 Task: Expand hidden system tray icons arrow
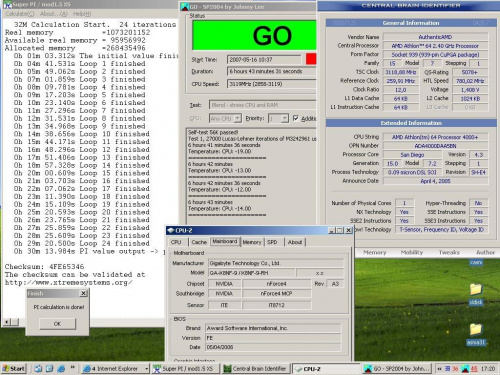(439, 369)
